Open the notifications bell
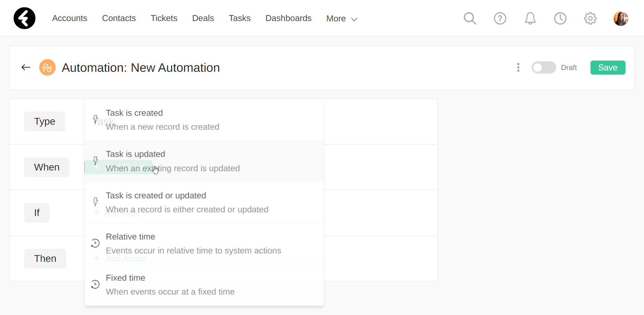The height and width of the screenshot is (315, 644). coord(530,18)
